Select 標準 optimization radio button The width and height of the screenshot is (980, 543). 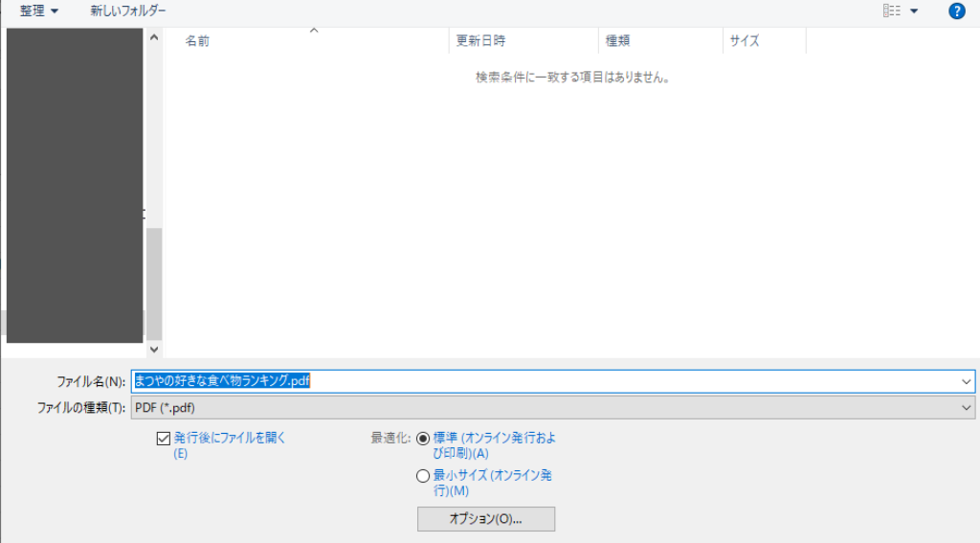423,439
